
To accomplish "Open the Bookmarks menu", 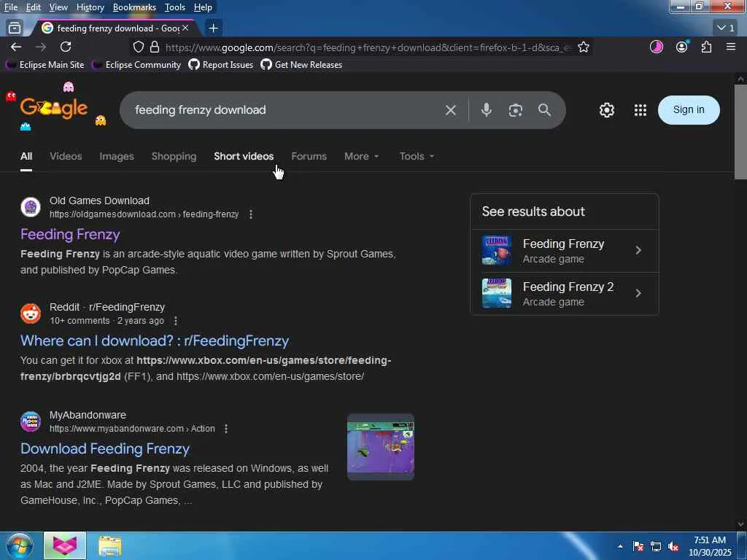I will (134, 7).
